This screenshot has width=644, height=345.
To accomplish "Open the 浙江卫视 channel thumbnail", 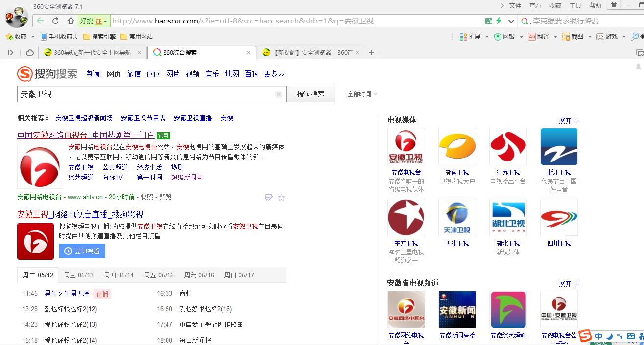I will 559,147.
